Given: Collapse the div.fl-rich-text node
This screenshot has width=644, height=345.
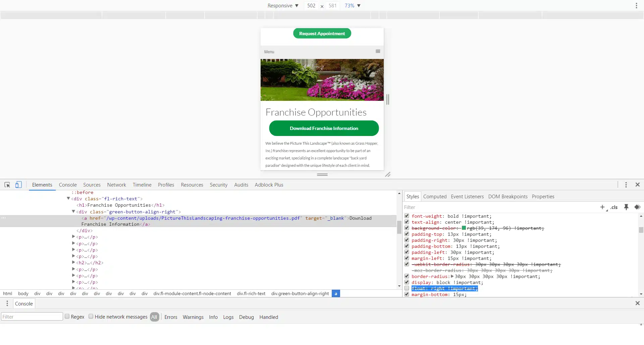Looking at the screenshot, I should (x=68, y=199).
